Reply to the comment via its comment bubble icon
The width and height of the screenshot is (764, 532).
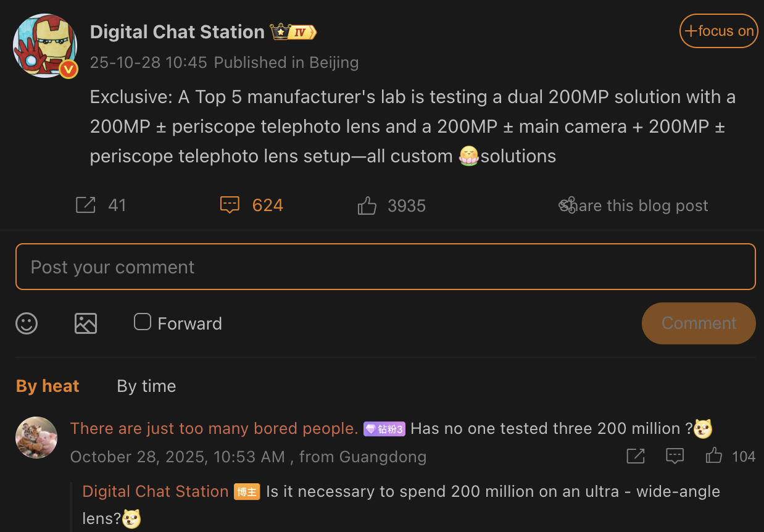pyautogui.click(x=675, y=456)
